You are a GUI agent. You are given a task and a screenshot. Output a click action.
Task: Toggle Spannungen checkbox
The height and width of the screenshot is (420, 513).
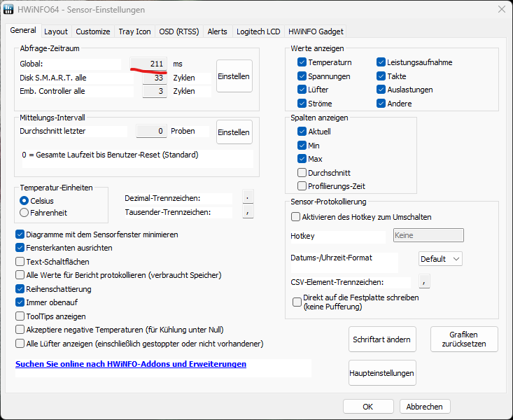click(302, 76)
